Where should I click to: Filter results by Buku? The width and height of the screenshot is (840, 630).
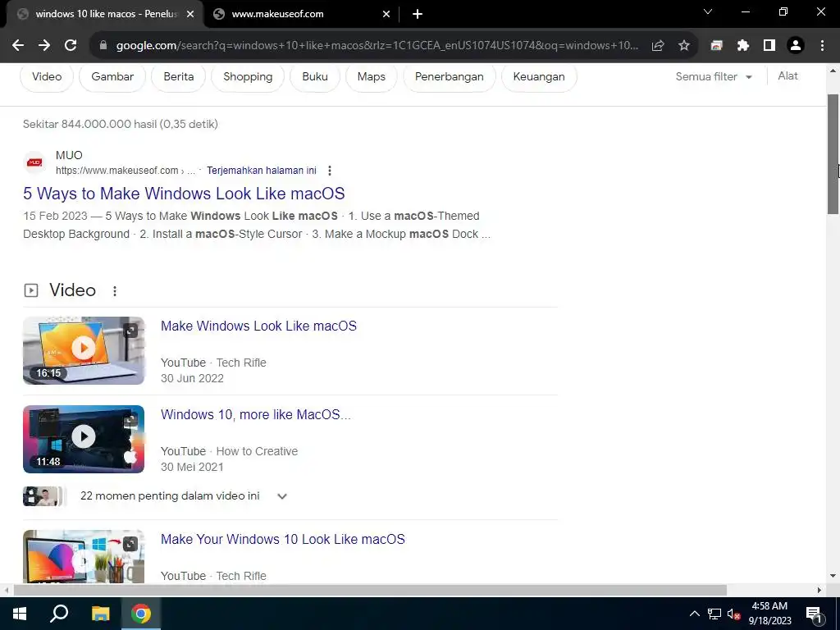pos(315,76)
